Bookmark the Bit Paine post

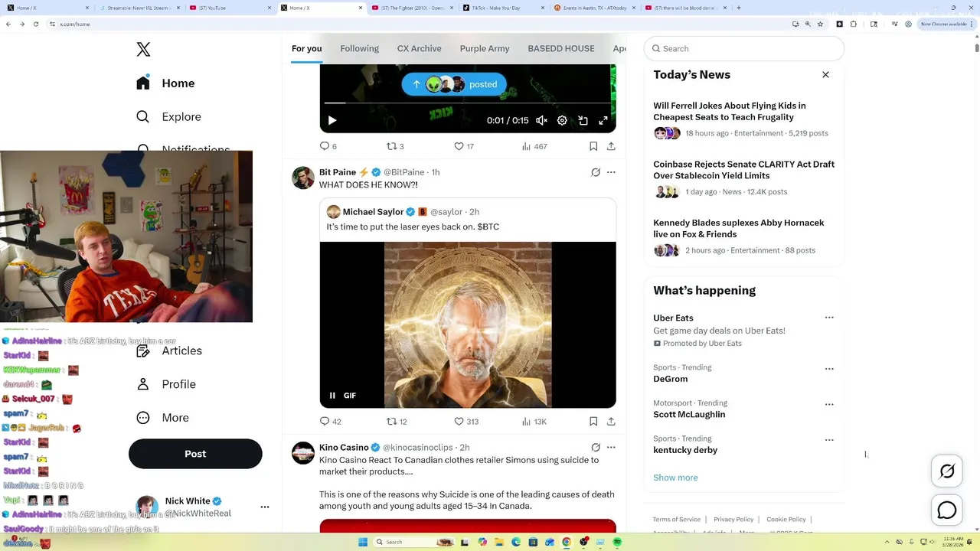coord(593,422)
